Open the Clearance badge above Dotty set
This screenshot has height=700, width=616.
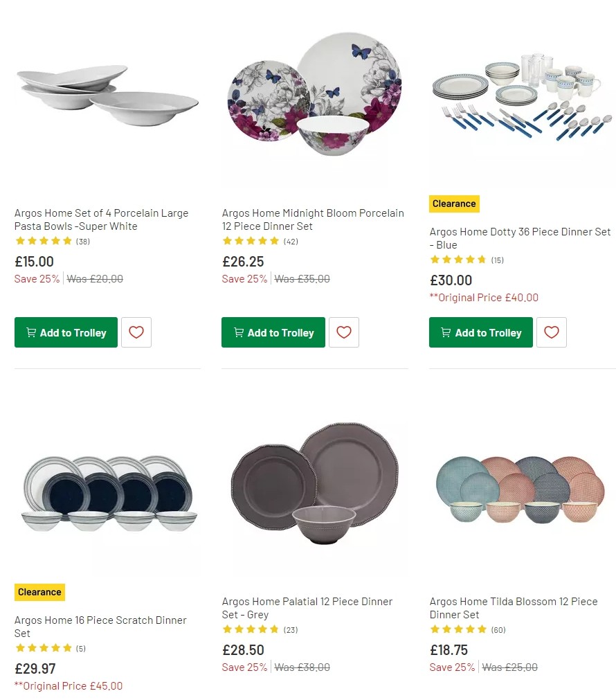click(454, 204)
